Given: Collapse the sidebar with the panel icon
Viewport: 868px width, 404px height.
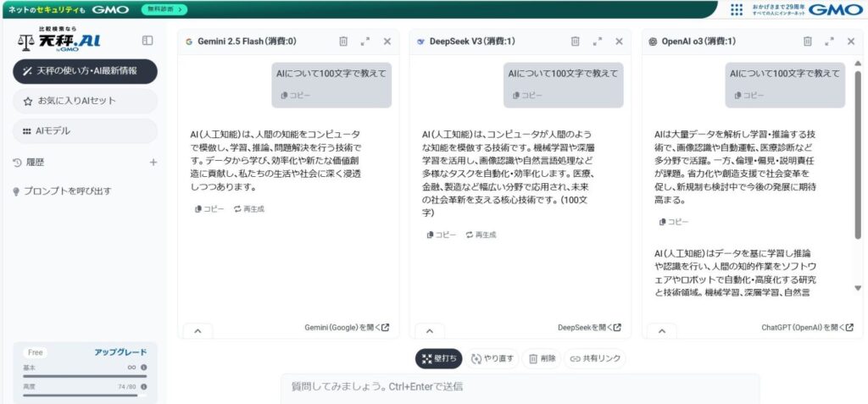Looking at the screenshot, I should pos(147,41).
